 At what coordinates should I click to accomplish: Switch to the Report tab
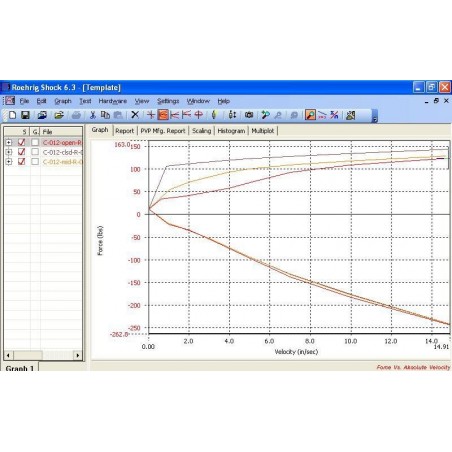pos(124,131)
